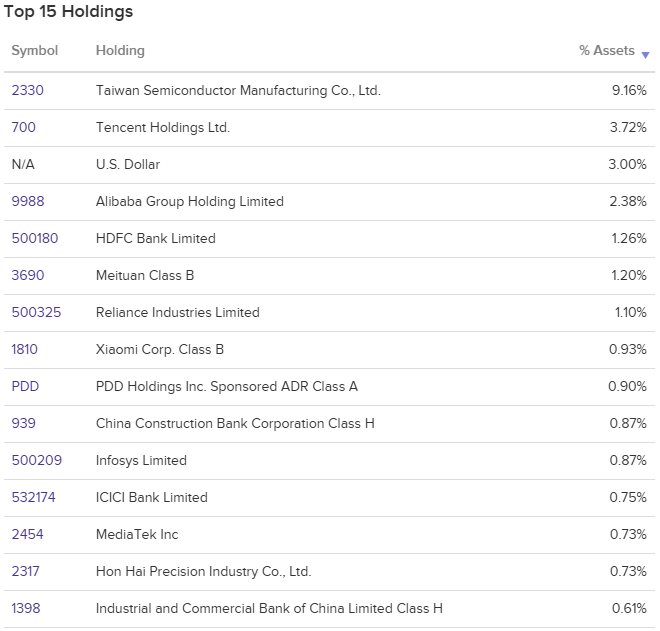Click the 1.20% assets value
660x631 pixels.
[629, 275]
